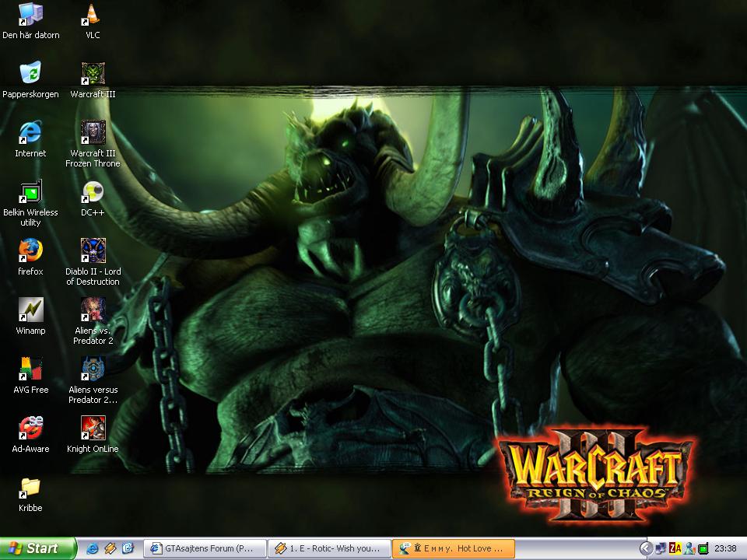747x560 pixels.
Task: Select the Belkin Wireless utility icon
Action: tap(30, 192)
